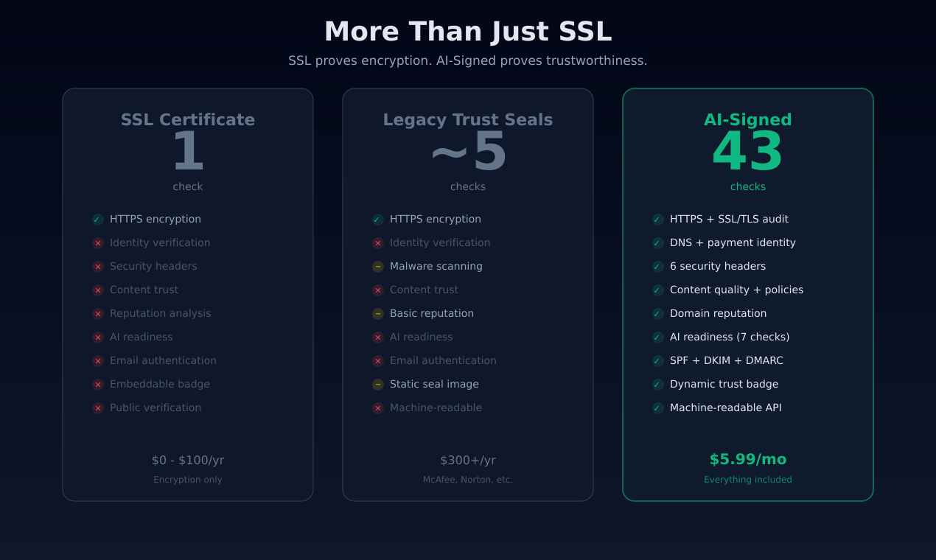Click the large green '43' number

coord(748,153)
